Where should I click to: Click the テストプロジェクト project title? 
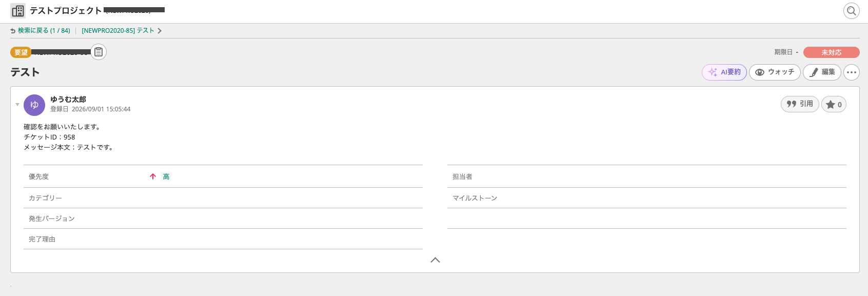pyautogui.click(x=66, y=11)
